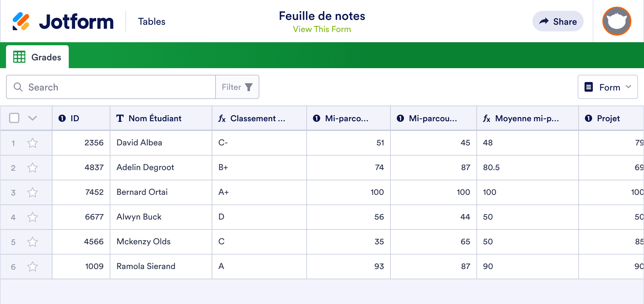
Task: Click the fx formula icon on Classement column
Action: click(222, 119)
